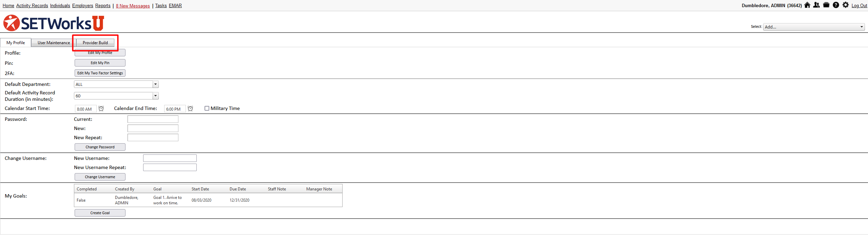Enable the Military Time checkbox
This screenshot has width=868, height=241.
point(207,108)
